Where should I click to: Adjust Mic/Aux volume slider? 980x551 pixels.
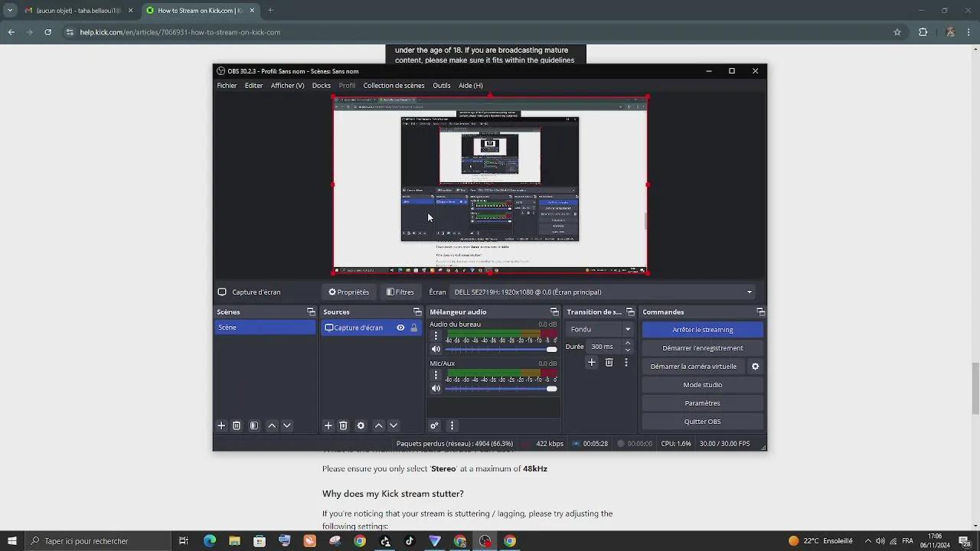coord(501,388)
